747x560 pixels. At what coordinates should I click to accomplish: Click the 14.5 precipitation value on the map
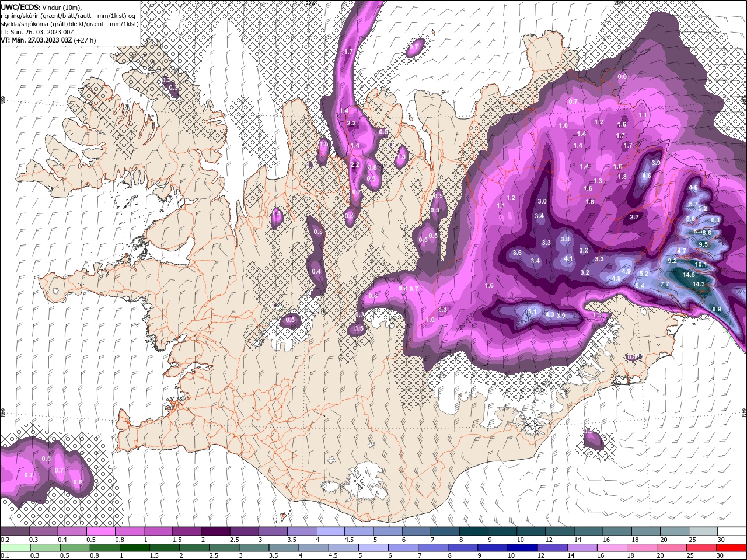[689, 275]
